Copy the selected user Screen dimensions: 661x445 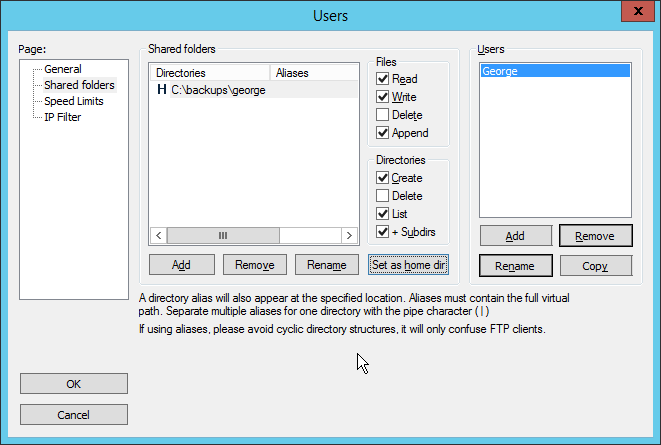click(595, 266)
